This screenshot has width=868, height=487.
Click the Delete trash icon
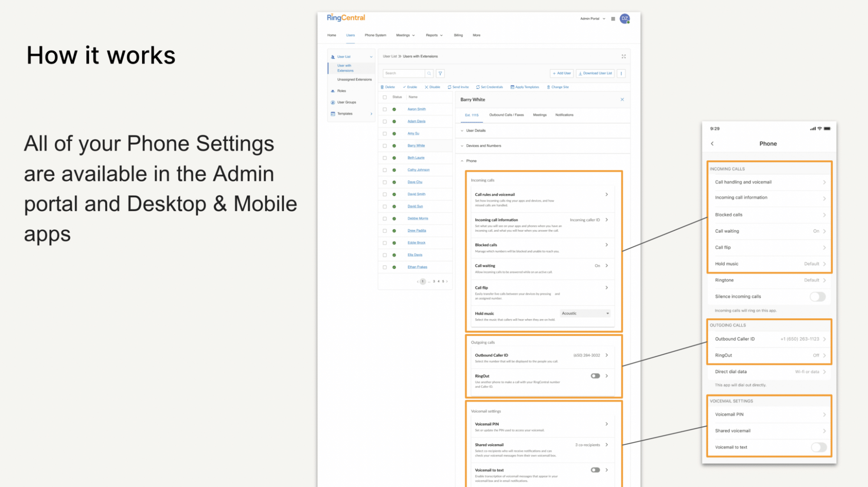[382, 87]
